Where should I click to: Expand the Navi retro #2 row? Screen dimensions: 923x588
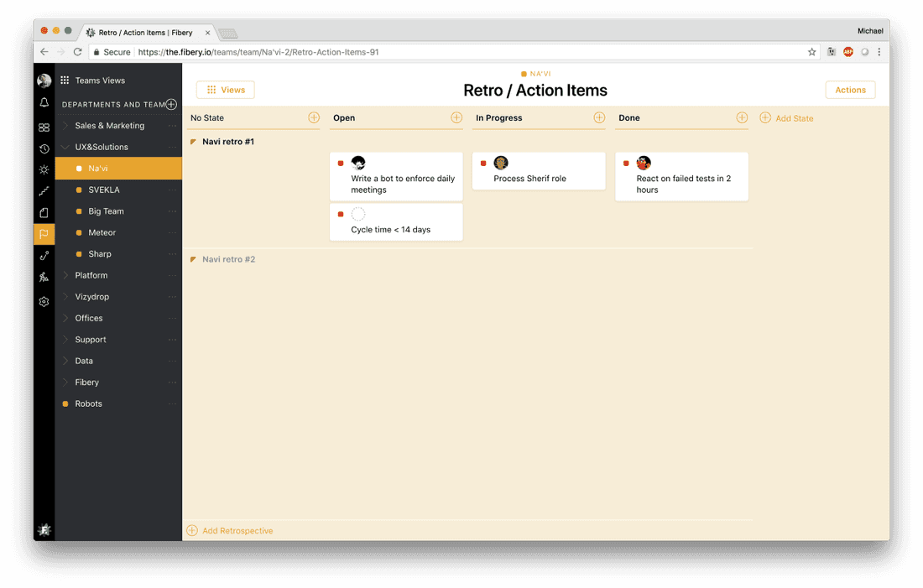(x=193, y=259)
